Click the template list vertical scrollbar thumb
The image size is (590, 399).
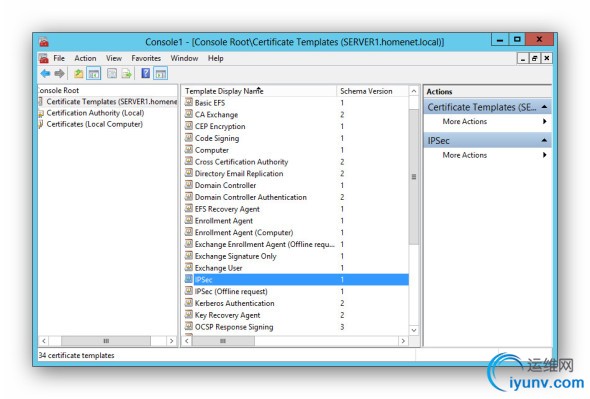414,177
